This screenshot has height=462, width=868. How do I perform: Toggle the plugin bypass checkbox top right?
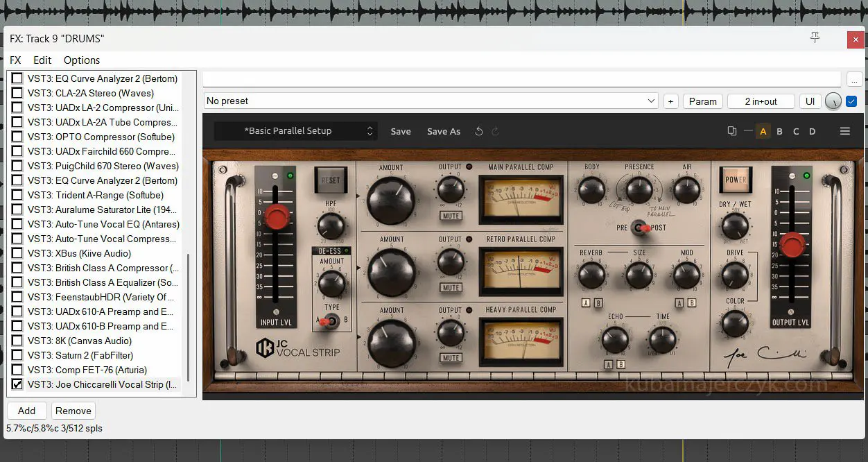pos(851,101)
